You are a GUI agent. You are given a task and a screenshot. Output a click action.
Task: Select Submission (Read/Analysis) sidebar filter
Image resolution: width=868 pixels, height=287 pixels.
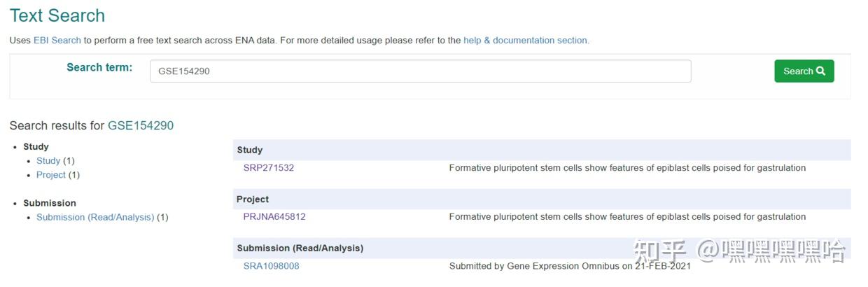pyautogui.click(x=95, y=218)
